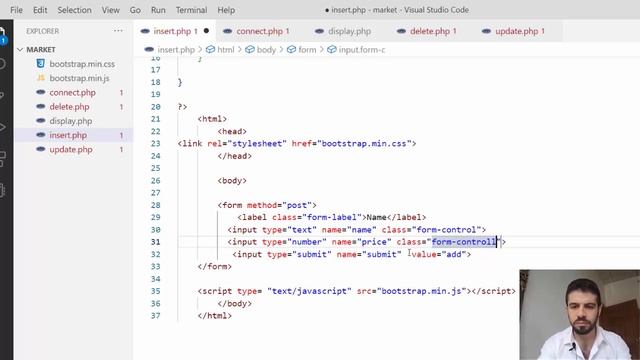Click the PHP icon beside display.php in explorer

pyautogui.click(x=40, y=120)
